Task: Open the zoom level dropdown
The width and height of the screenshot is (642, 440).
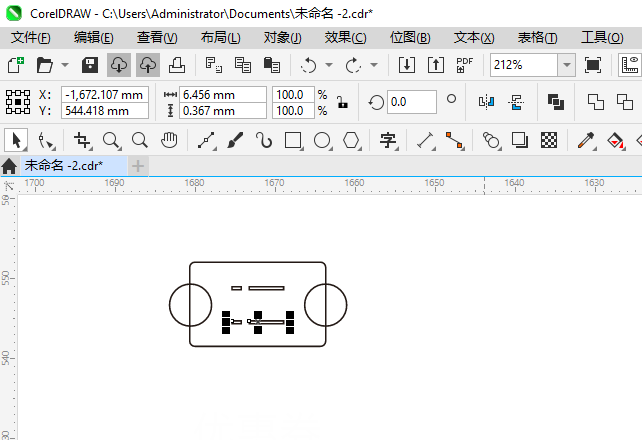Action: coord(567,65)
